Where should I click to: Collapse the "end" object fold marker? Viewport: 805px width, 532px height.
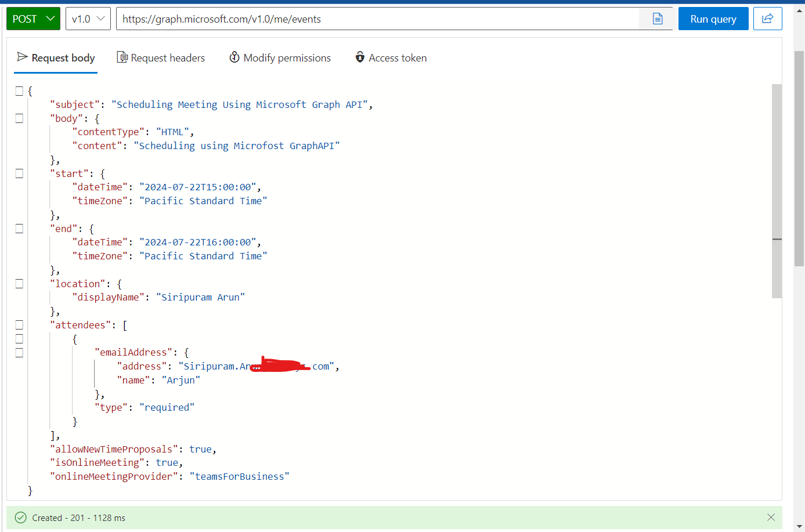(19, 229)
